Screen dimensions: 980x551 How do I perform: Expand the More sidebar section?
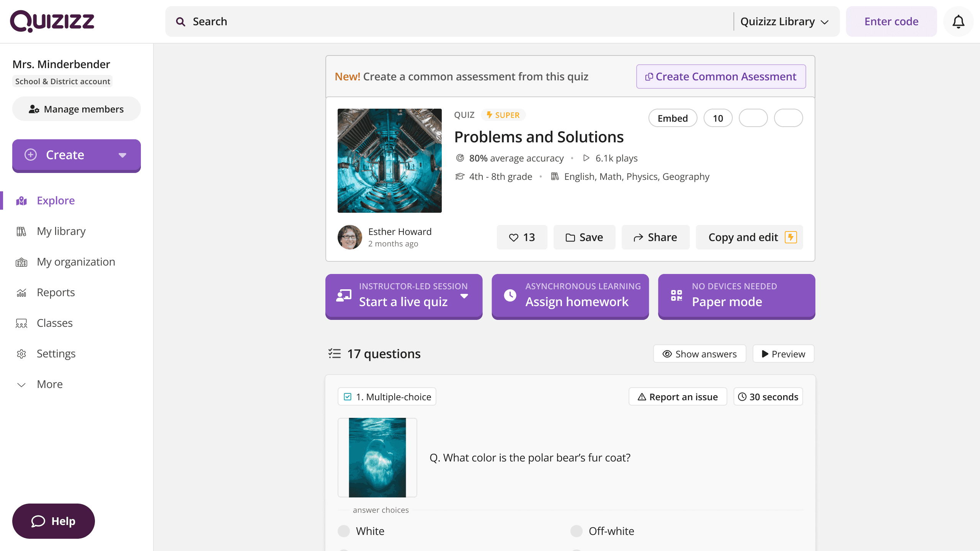tap(50, 384)
